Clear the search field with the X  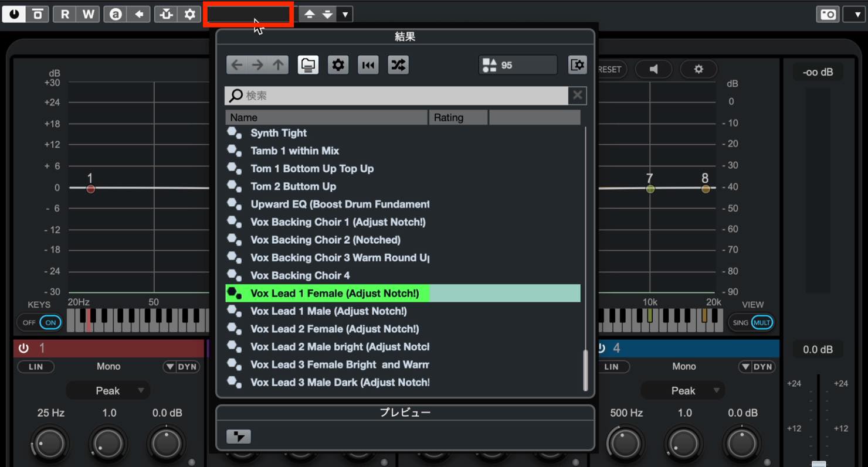[x=578, y=96]
